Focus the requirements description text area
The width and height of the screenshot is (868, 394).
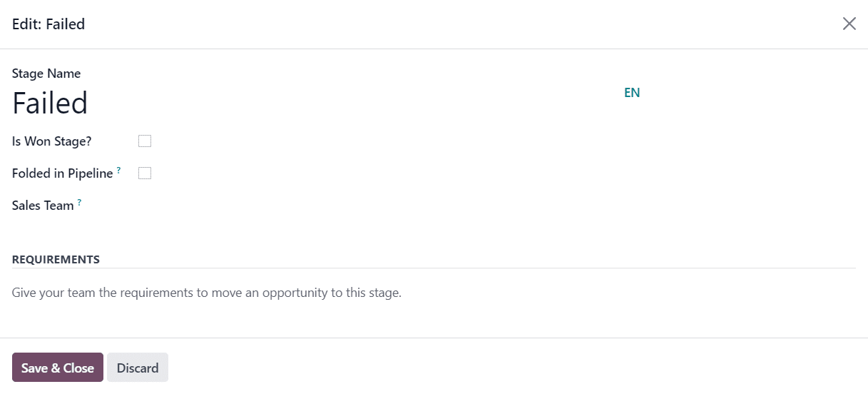(434, 293)
